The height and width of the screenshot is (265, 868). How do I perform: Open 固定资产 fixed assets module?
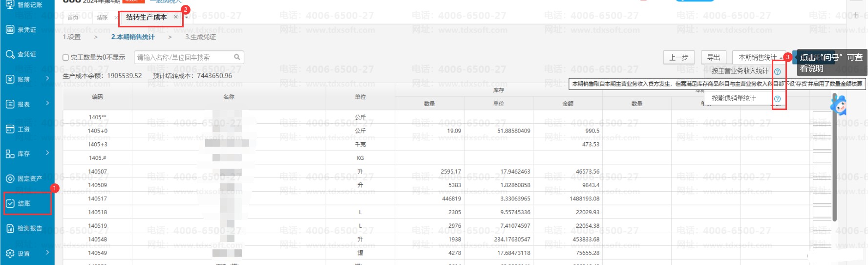click(x=23, y=178)
